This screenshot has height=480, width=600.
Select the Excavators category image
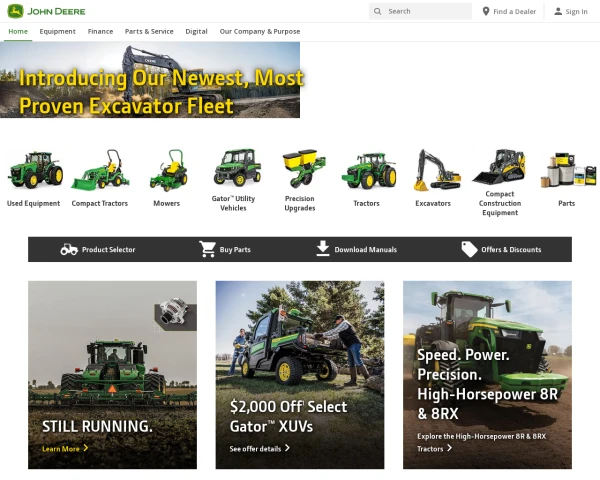pos(437,170)
